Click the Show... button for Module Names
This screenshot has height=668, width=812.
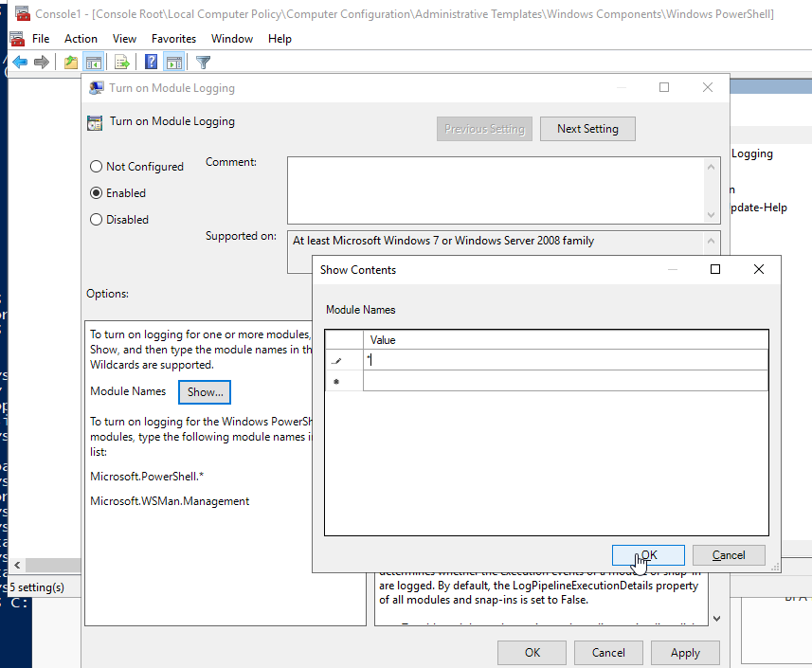[x=205, y=391]
